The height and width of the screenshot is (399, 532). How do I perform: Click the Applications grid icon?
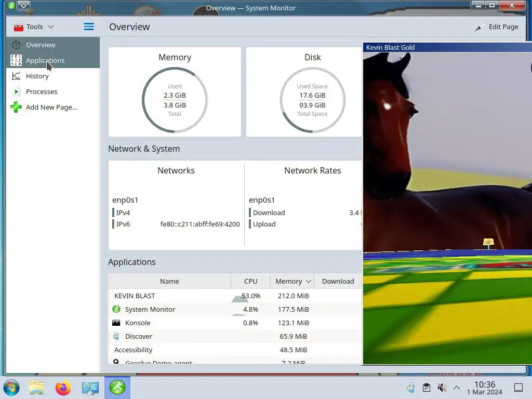point(16,60)
